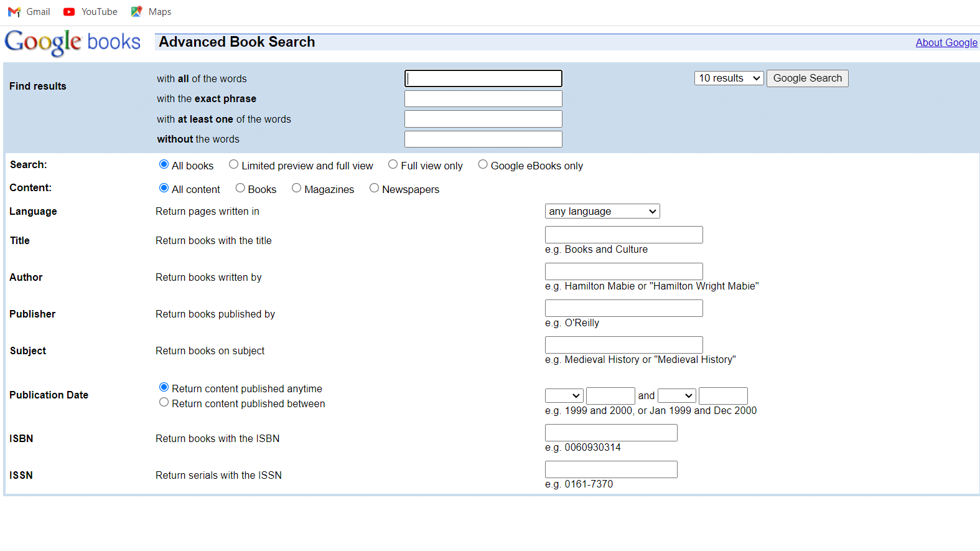Select Newspapers content type
This screenshot has width=980, height=551.
pos(374,188)
